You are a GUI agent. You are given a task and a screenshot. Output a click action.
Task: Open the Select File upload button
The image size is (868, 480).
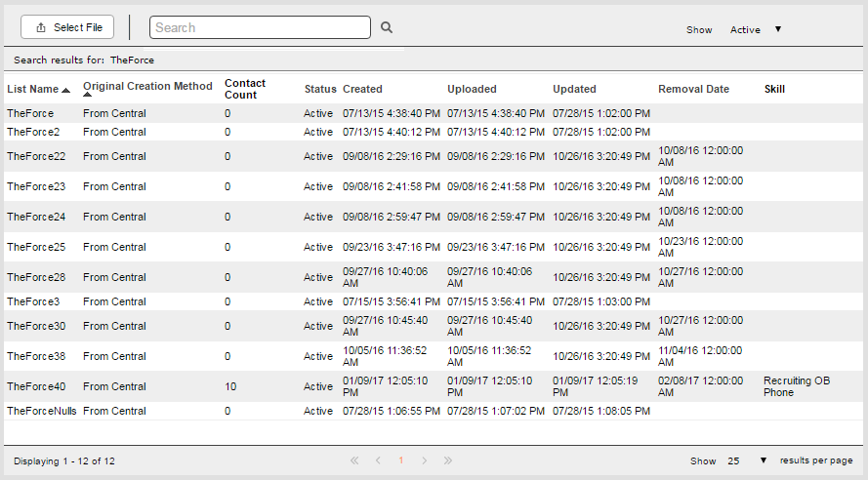67,27
